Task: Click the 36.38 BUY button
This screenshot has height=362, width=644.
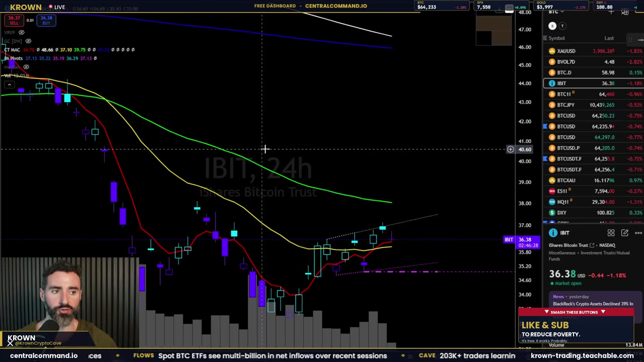Action: (46, 20)
